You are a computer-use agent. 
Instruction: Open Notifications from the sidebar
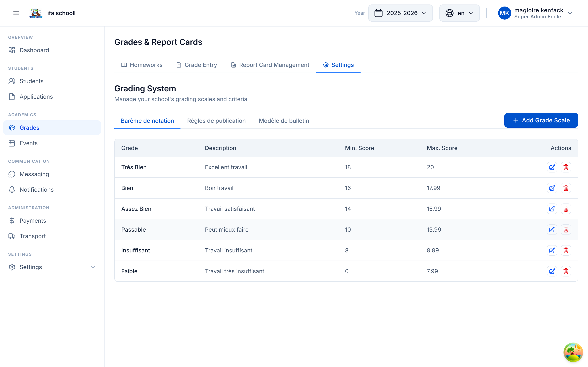click(x=37, y=190)
